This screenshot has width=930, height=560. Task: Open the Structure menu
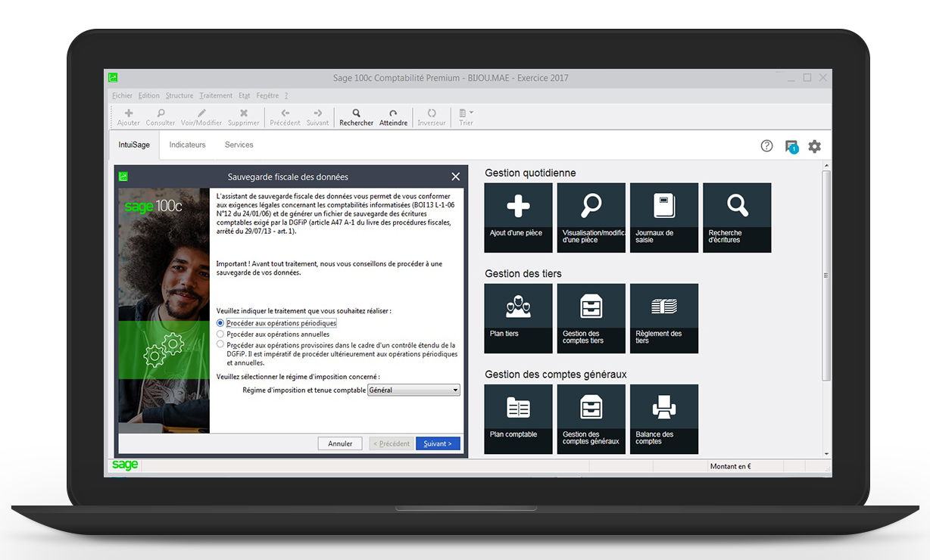tap(179, 96)
